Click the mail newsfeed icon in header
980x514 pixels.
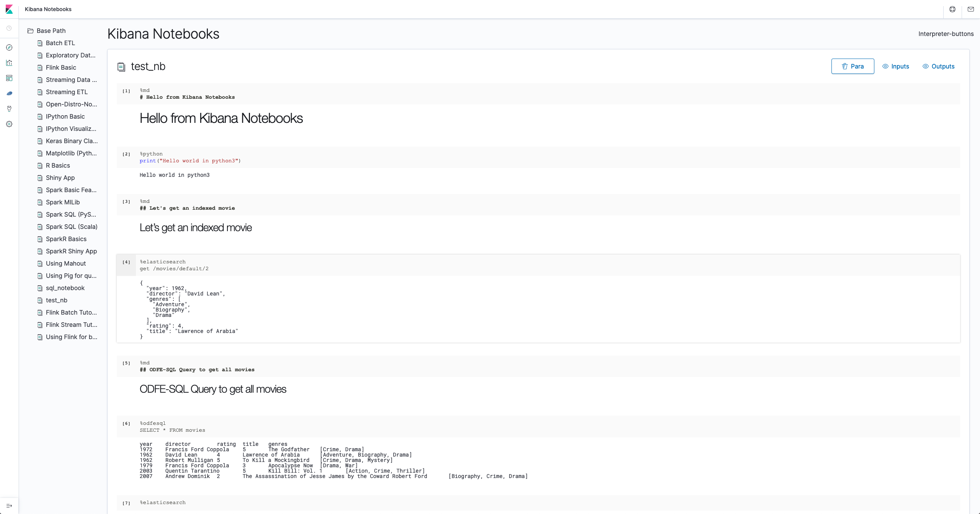point(971,9)
